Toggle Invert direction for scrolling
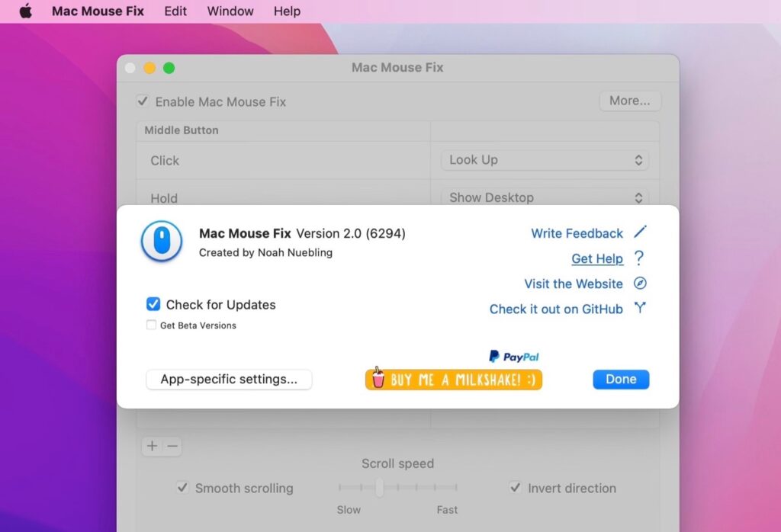 pos(515,489)
